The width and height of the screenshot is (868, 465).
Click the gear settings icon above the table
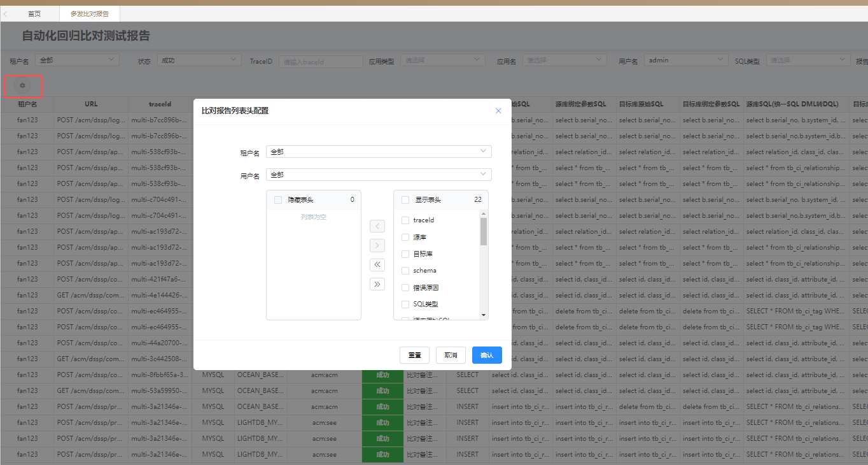(22, 85)
